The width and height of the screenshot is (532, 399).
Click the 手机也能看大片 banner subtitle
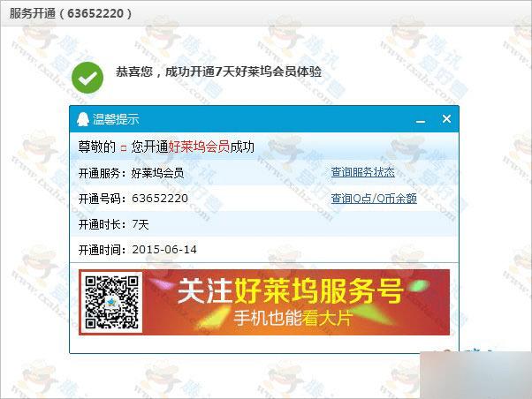293,318
